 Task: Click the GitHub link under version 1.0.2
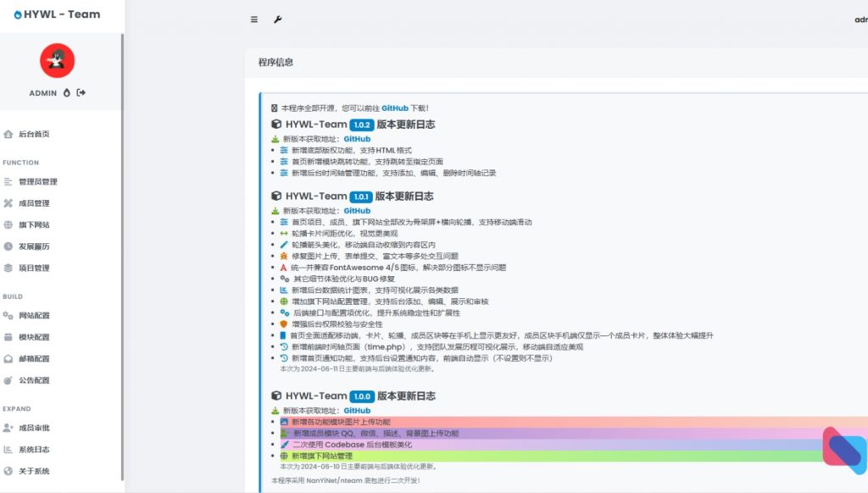357,138
